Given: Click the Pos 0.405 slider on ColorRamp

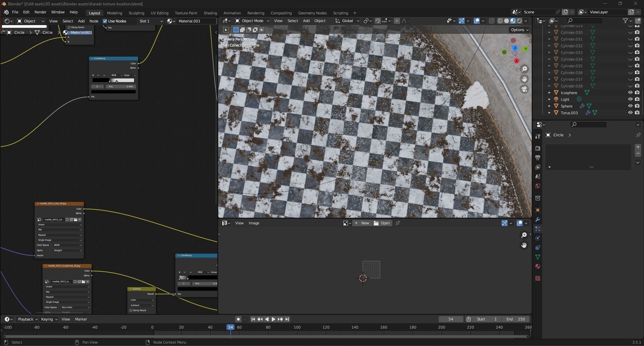Looking at the screenshot, I should 121,87.
